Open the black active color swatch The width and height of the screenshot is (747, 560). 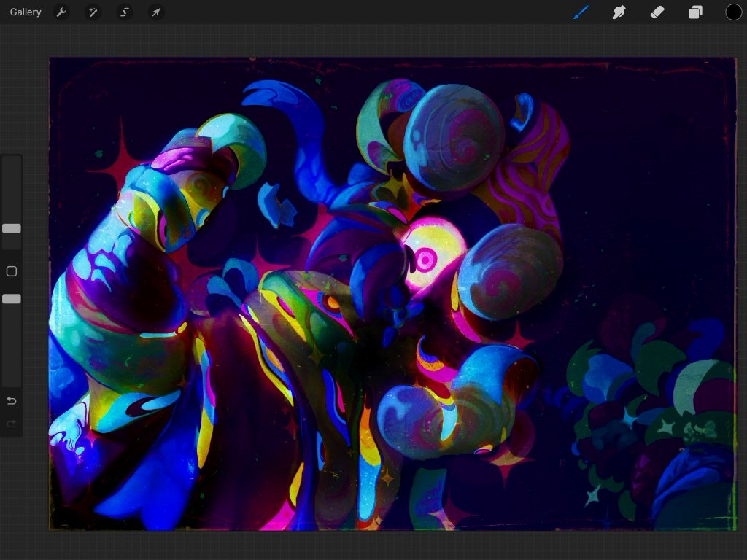(733, 12)
